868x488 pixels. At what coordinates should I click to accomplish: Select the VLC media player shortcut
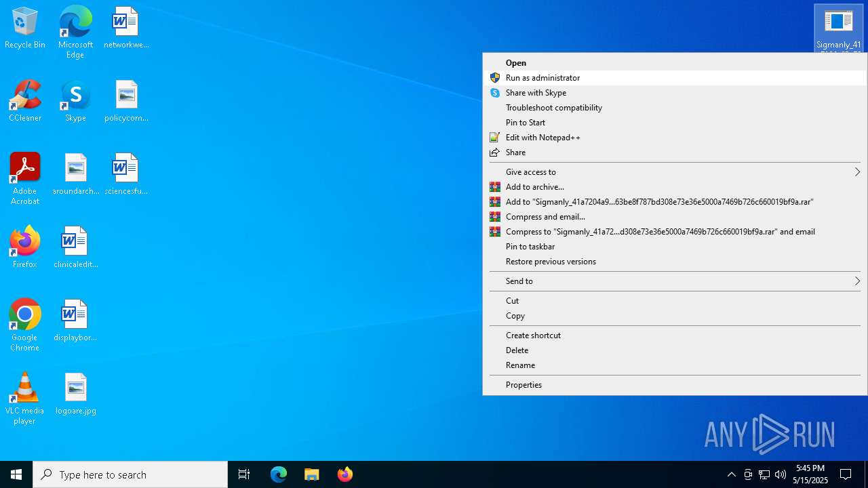[x=25, y=399]
